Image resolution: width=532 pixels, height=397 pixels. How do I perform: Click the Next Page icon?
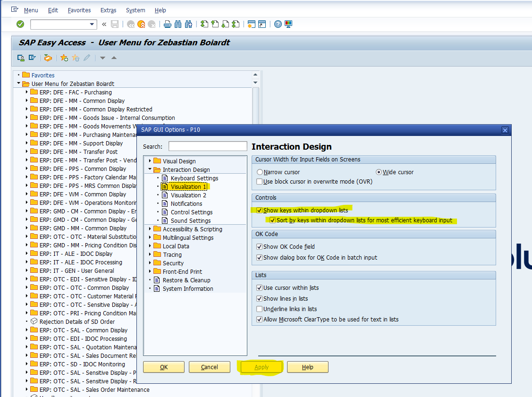225,24
